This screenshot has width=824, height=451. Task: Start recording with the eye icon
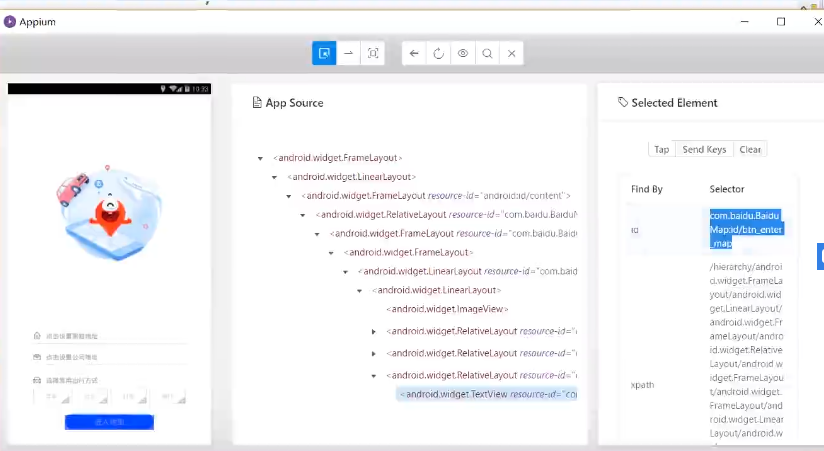[x=462, y=53]
